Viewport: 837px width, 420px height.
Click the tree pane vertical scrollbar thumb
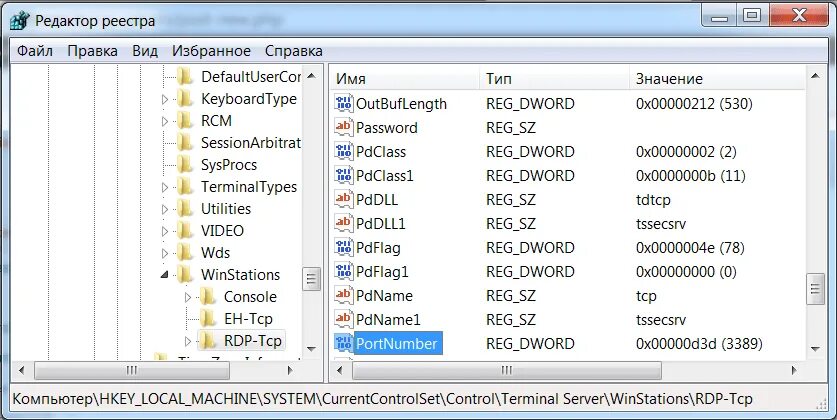311,278
